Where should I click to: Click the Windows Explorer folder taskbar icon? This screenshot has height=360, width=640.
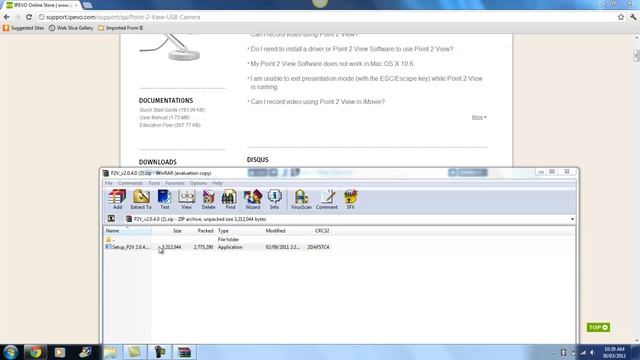110,352
